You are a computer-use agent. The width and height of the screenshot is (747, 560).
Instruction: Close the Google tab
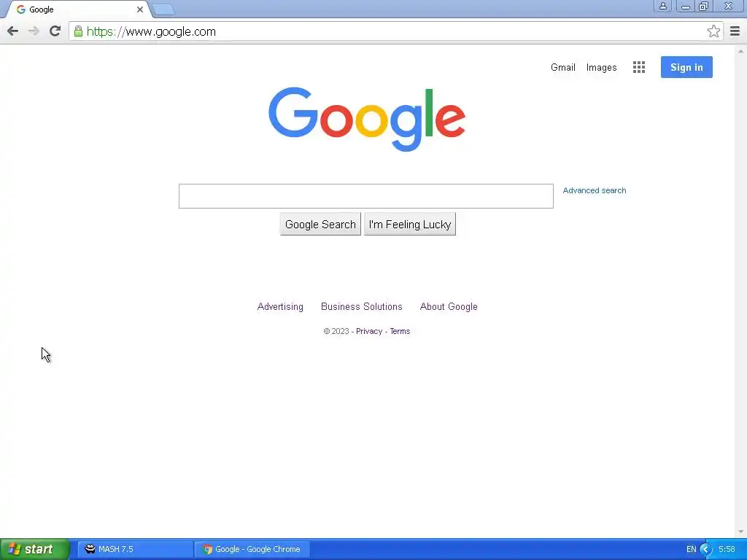[x=139, y=9]
